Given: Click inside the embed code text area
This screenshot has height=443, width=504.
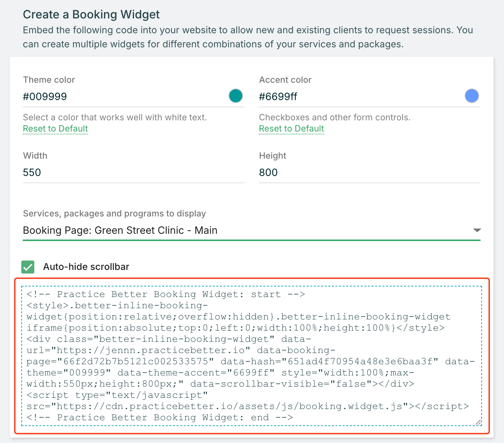Looking at the screenshot, I should pos(251,356).
